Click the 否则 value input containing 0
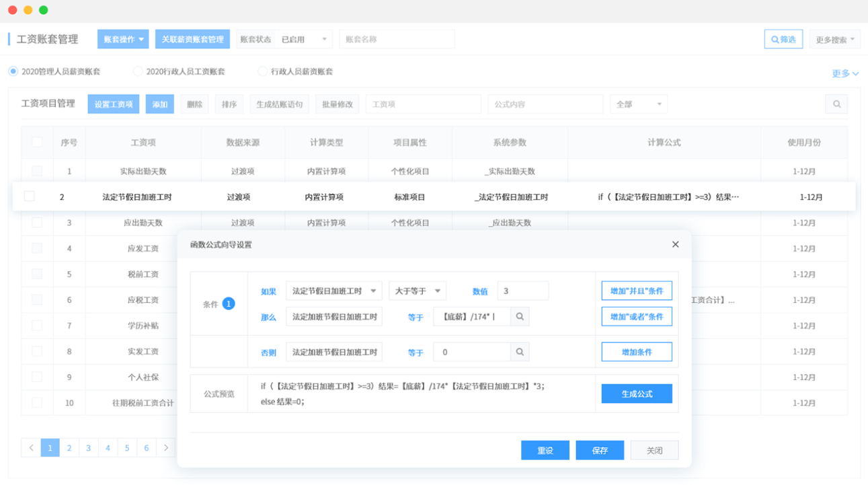Screen dimensions: 868x485 pos(472,352)
